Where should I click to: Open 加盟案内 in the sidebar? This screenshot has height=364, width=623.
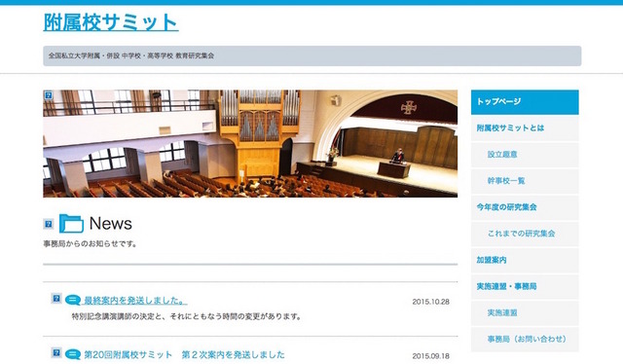[x=525, y=260]
